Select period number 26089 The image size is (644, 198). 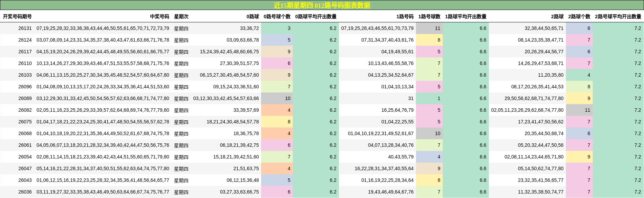25,98
